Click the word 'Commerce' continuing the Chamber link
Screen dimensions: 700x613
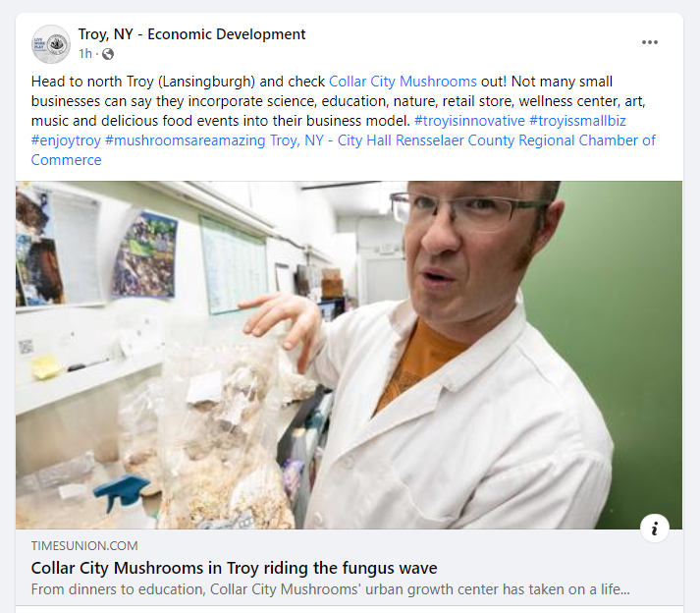tap(66, 160)
